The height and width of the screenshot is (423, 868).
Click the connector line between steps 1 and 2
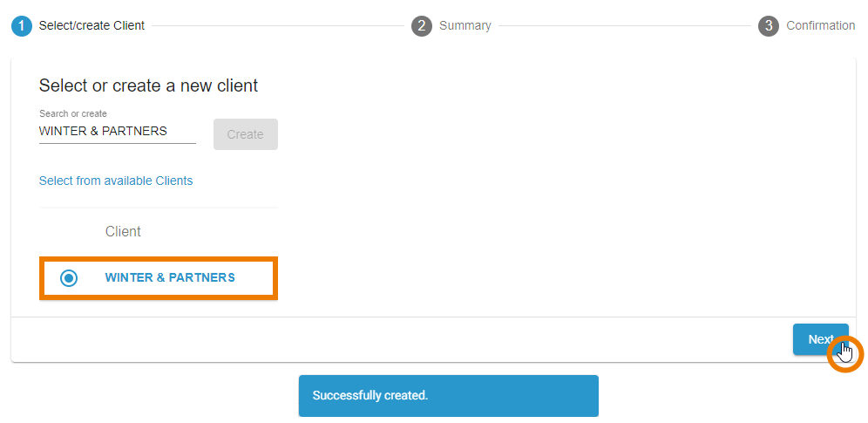pyautogui.click(x=277, y=25)
